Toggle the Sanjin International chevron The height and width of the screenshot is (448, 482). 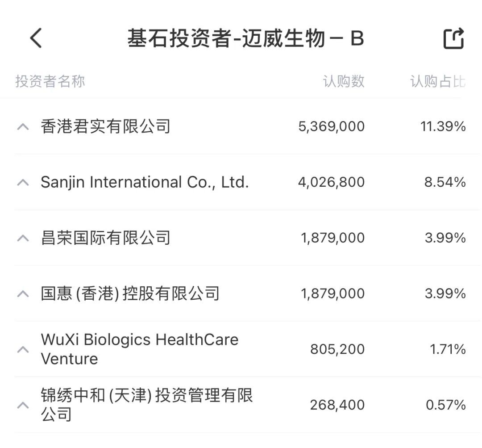23,182
